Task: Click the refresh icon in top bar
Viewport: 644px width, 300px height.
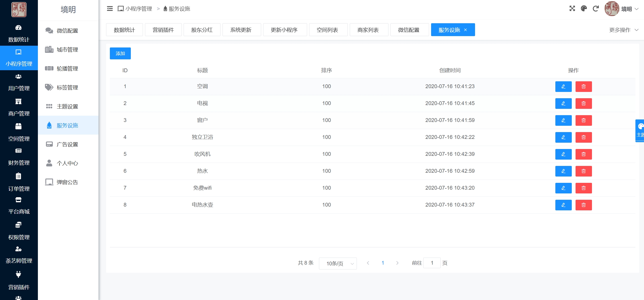Action: click(596, 9)
